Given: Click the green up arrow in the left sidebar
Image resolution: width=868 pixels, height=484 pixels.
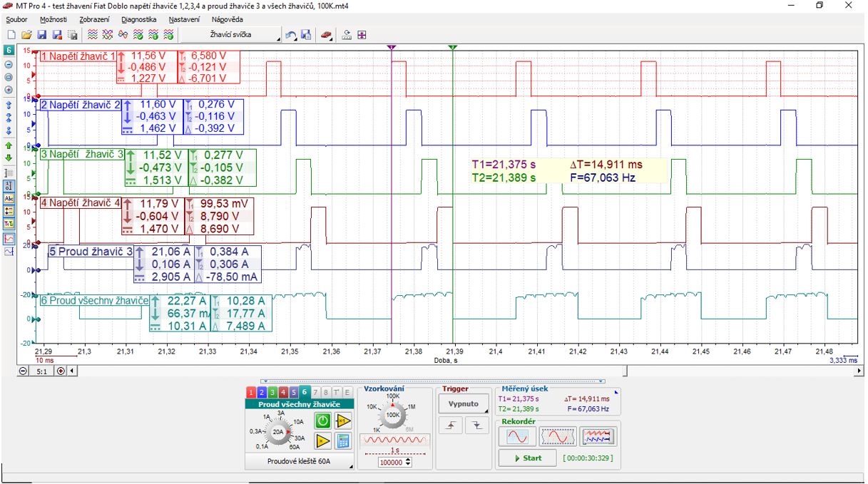Looking at the screenshot, I should [x=9, y=145].
